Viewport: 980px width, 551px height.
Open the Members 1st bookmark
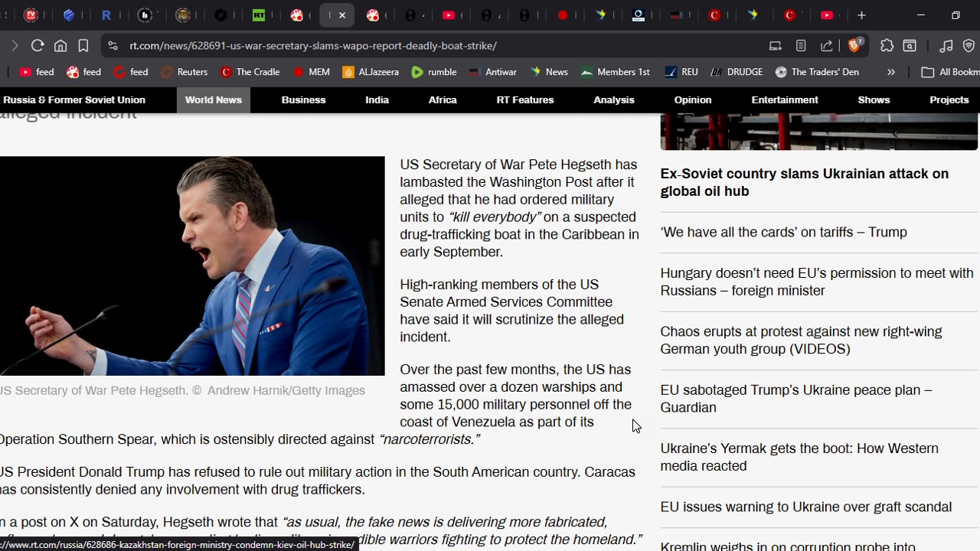pos(616,72)
